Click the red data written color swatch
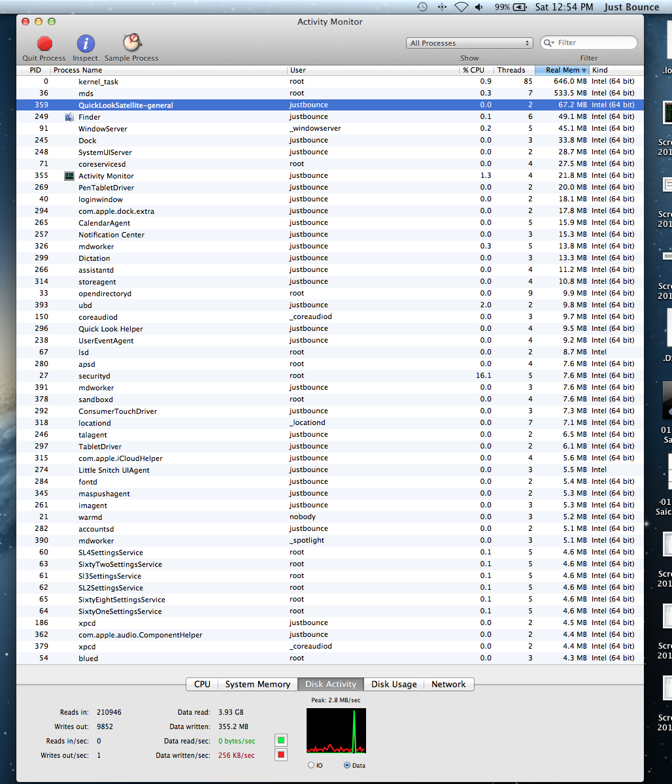The height and width of the screenshot is (784, 672). coord(281,755)
